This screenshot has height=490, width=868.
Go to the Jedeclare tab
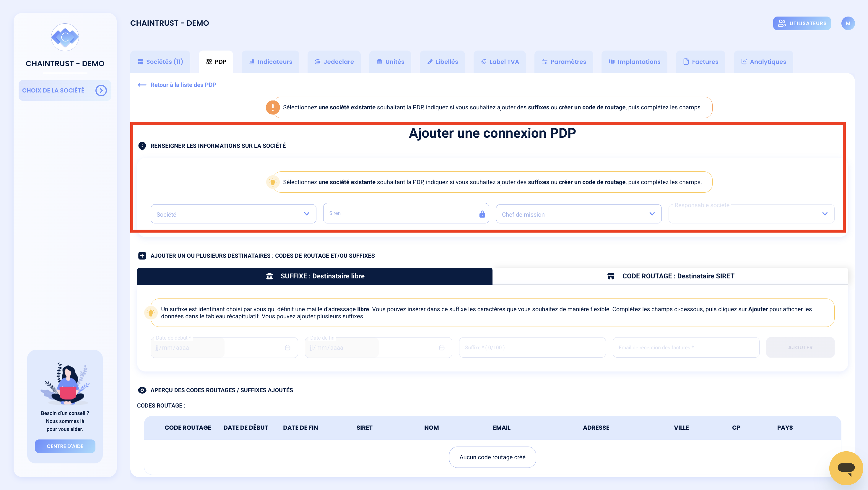[x=334, y=62]
